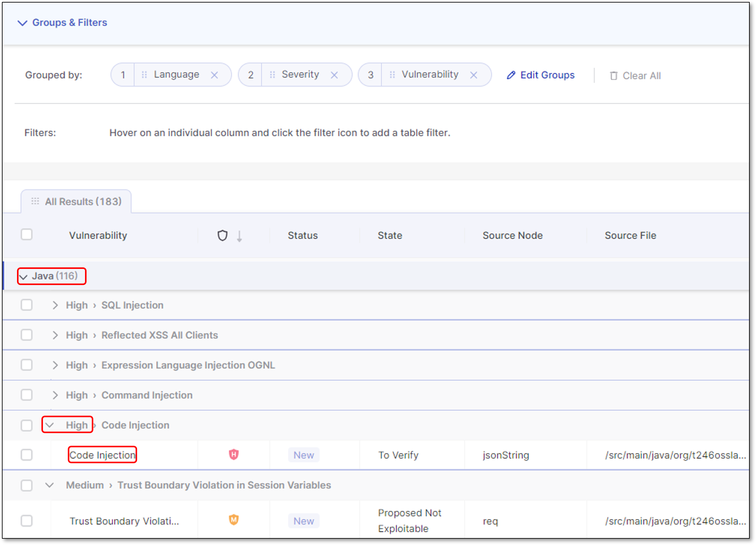The width and height of the screenshot is (756, 545).
Task: Click the jsonString source node cell
Action: click(x=506, y=455)
